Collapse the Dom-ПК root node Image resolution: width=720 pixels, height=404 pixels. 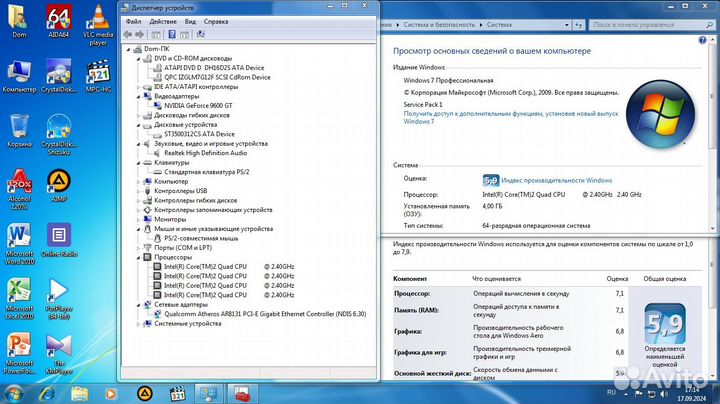(129, 49)
